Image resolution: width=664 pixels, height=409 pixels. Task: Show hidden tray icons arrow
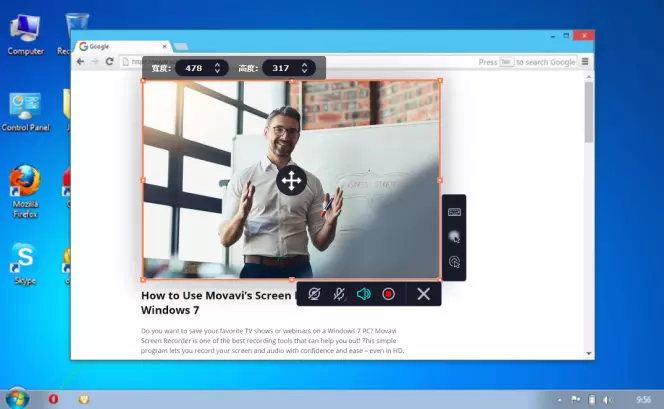pyautogui.click(x=559, y=400)
